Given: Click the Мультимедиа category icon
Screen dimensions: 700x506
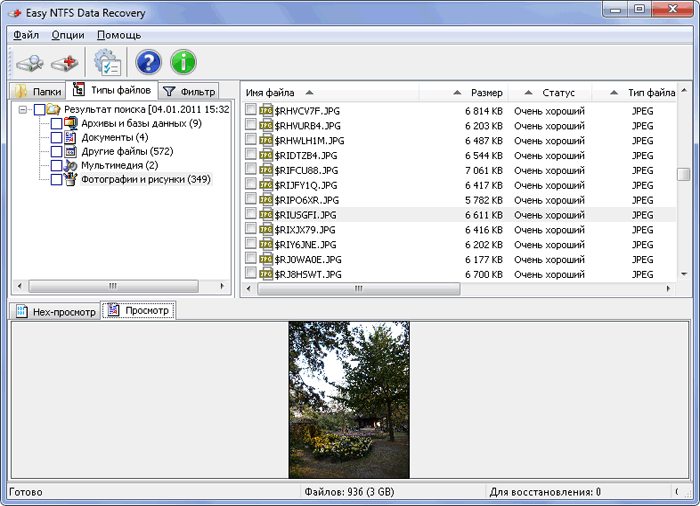Looking at the screenshot, I should tap(71, 165).
